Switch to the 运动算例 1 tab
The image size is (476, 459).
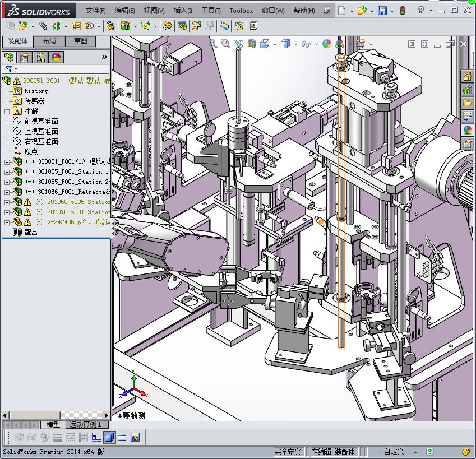click(85, 425)
